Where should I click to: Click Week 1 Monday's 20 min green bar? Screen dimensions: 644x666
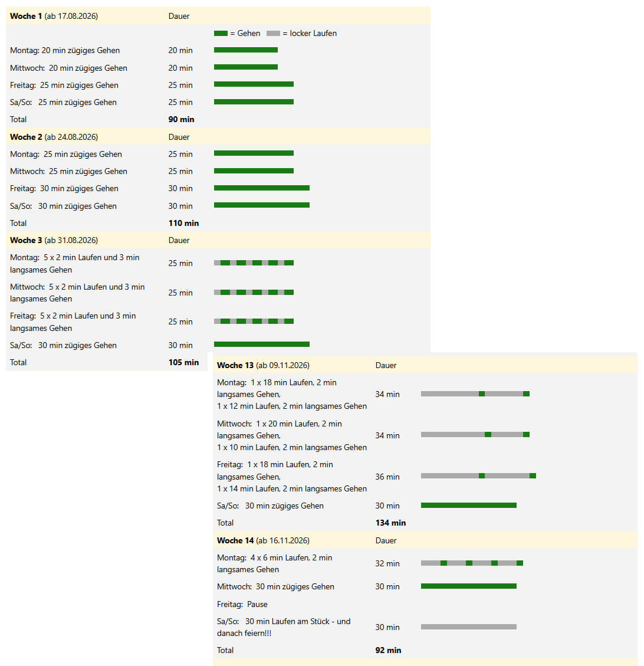tap(246, 50)
